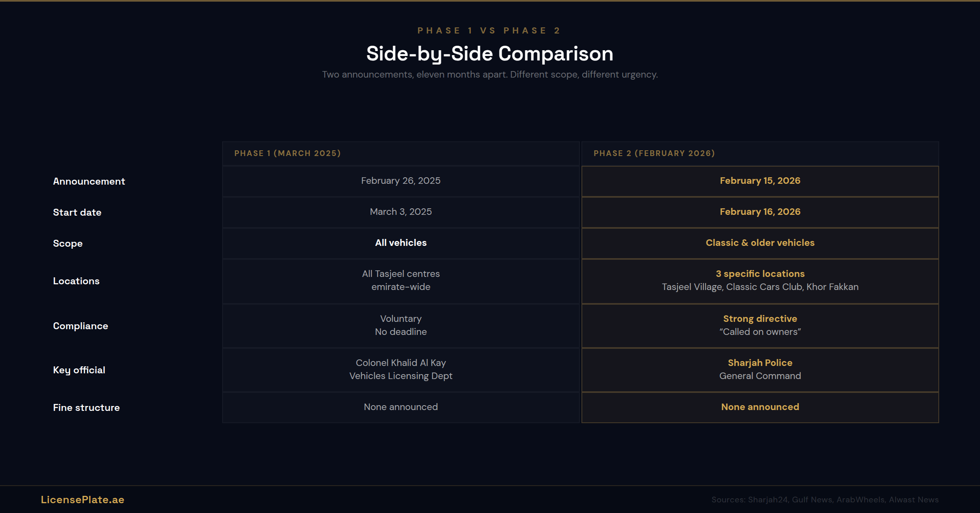Click the February 26, 2025 cell

click(401, 181)
